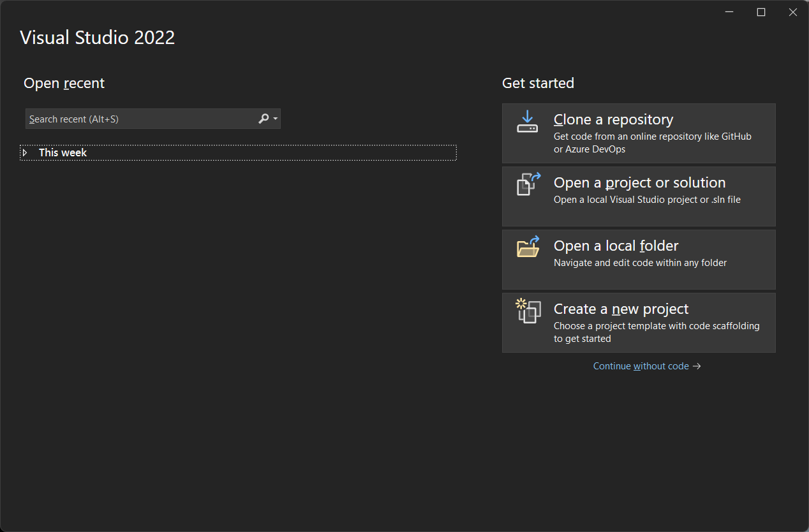Close the Visual Studio 2022 start window
This screenshot has width=809, height=532.
click(792, 12)
